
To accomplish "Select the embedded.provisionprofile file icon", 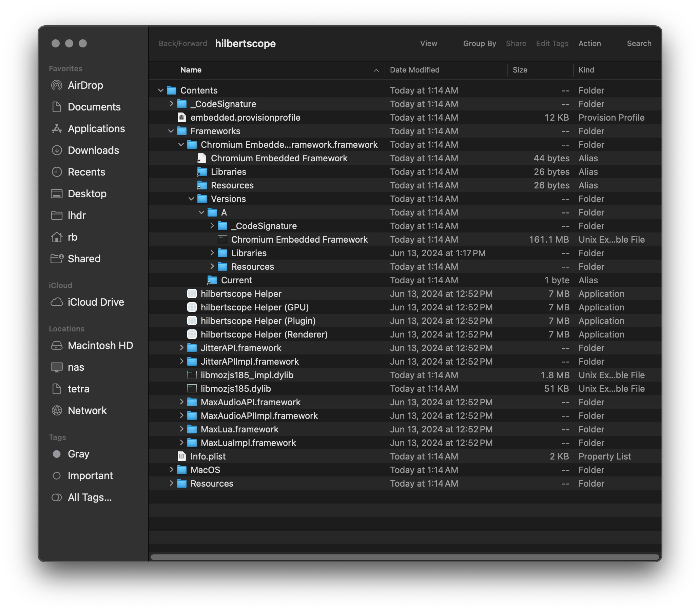I will [182, 118].
